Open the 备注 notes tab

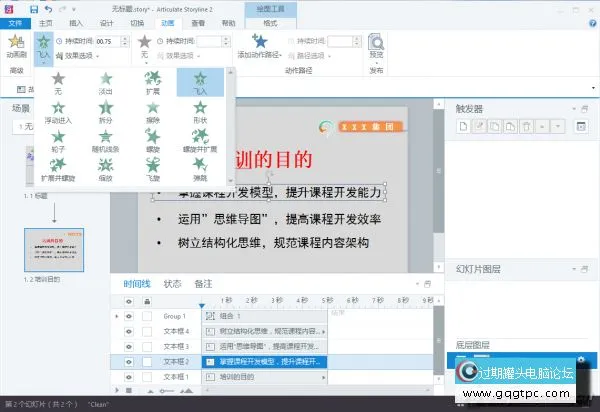[x=203, y=284]
